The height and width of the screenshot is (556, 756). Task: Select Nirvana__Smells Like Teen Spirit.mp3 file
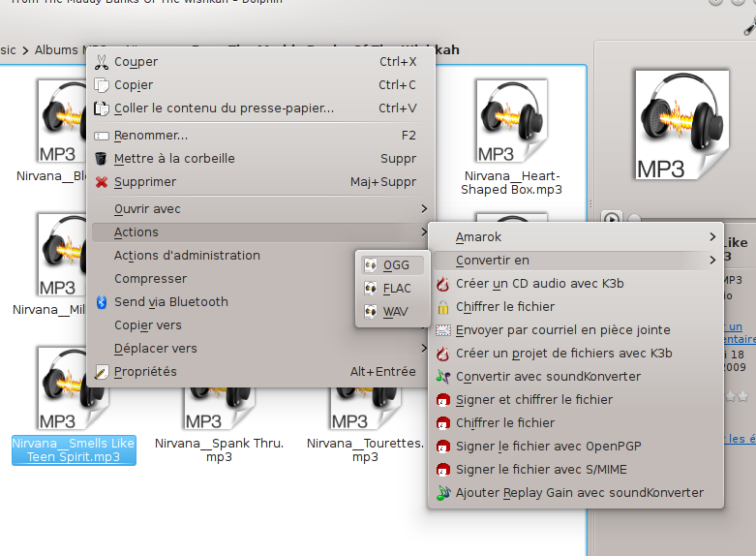pyautogui.click(x=74, y=406)
